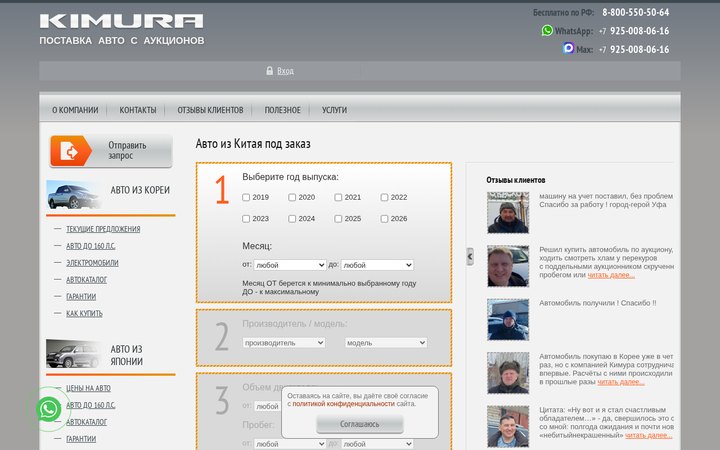This screenshot has height=450, width=720.
Task: Open photo beside 'Цитата' review
Action: pos(508,426)
